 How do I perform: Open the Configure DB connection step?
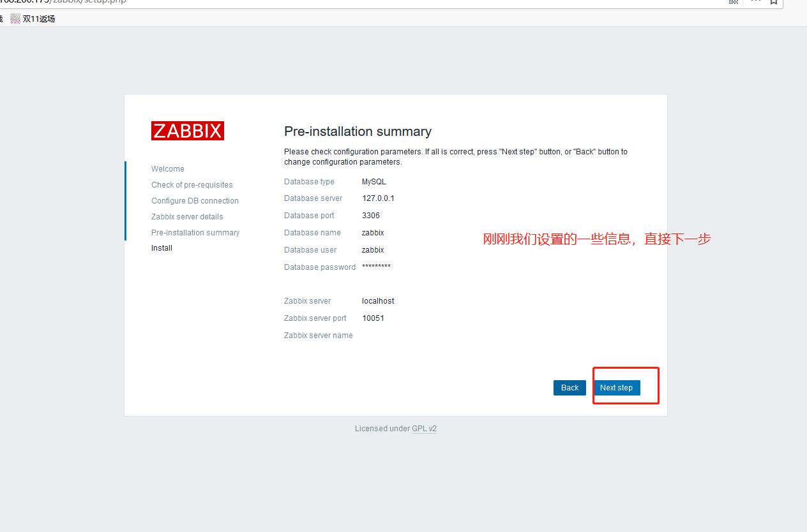[195, 201]
